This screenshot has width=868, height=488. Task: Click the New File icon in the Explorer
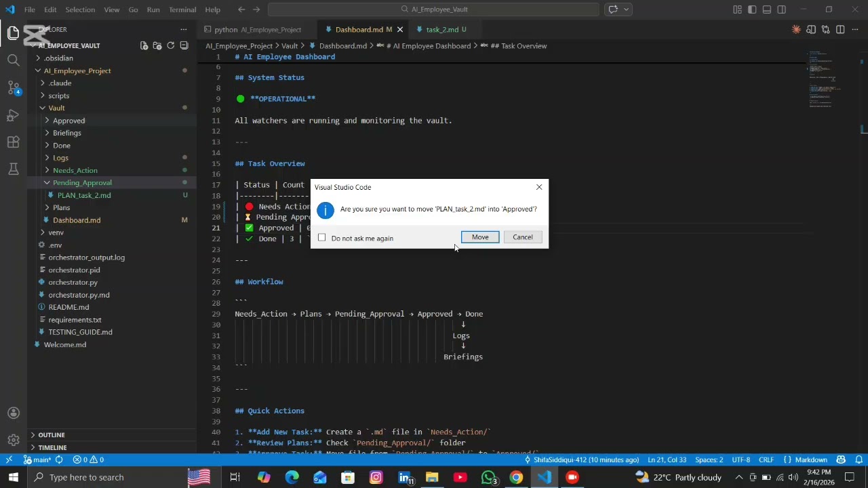[144, 45]
